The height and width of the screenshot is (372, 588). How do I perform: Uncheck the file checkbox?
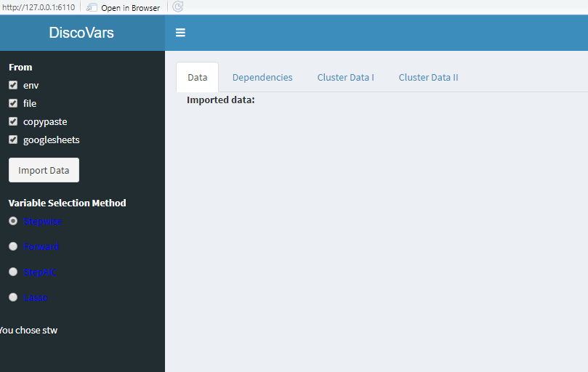point(13,103)
